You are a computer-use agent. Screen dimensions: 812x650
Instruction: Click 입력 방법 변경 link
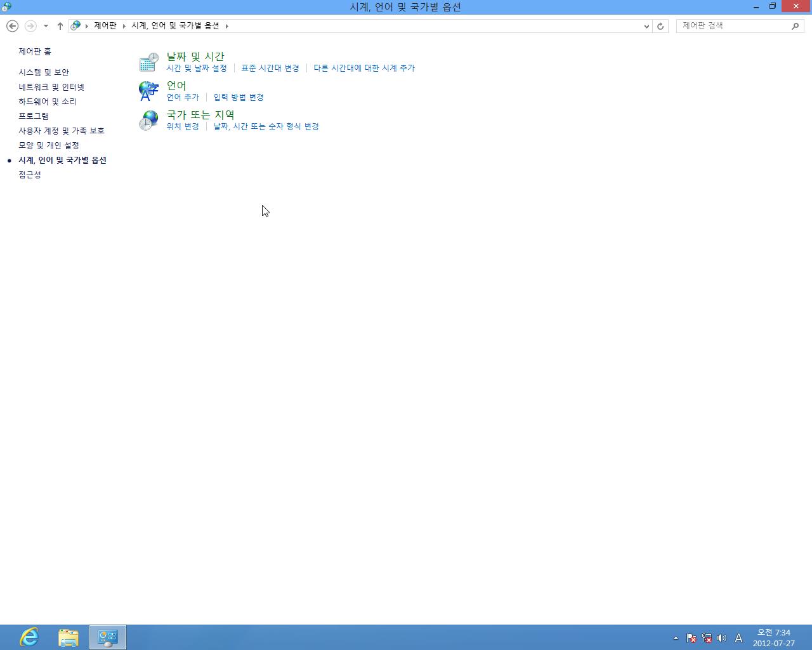click(x=239, y=97)
